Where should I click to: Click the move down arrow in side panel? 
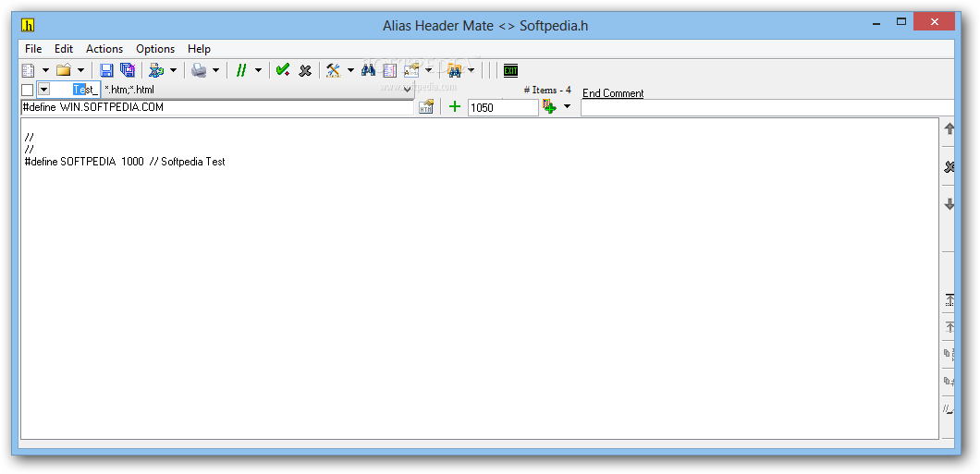[949, 204]
